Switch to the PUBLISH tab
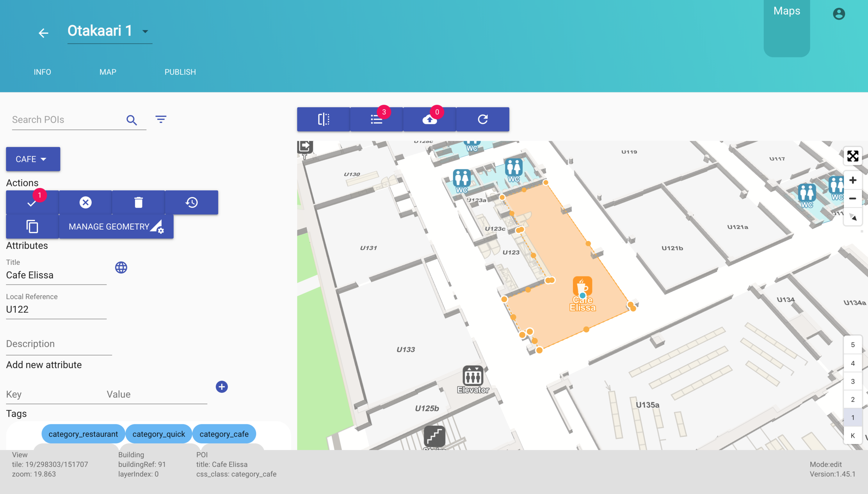This screenshot has width=868, height=494. tap(180, 72)
